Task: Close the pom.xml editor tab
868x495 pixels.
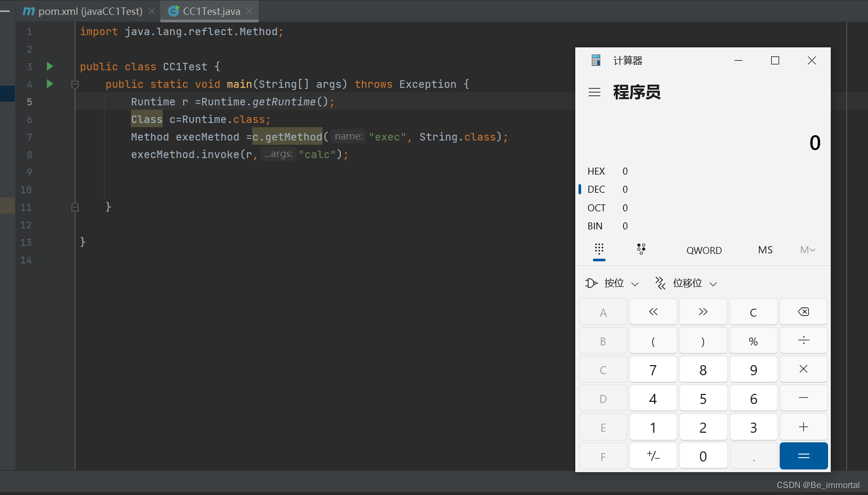Action: pos(152,11)
